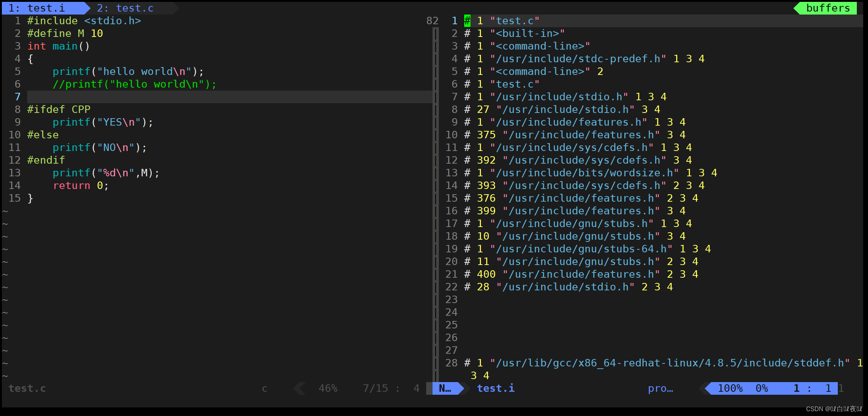Click the '# 27 "/usr/include/stdio.h"' line
Image resolution: width=868 pixels, height=416 pixels.
(563, 109)
